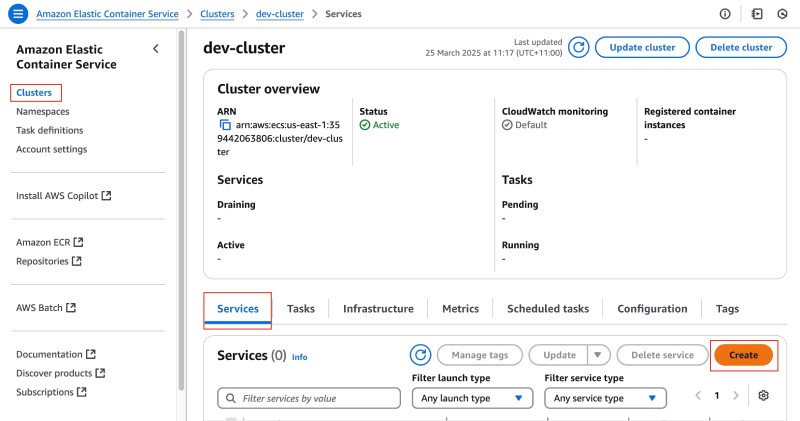This screenshot has height=421, width=800.
Task: Click the hexagon settings icon in top bar
Action: [x=782, y=14]
